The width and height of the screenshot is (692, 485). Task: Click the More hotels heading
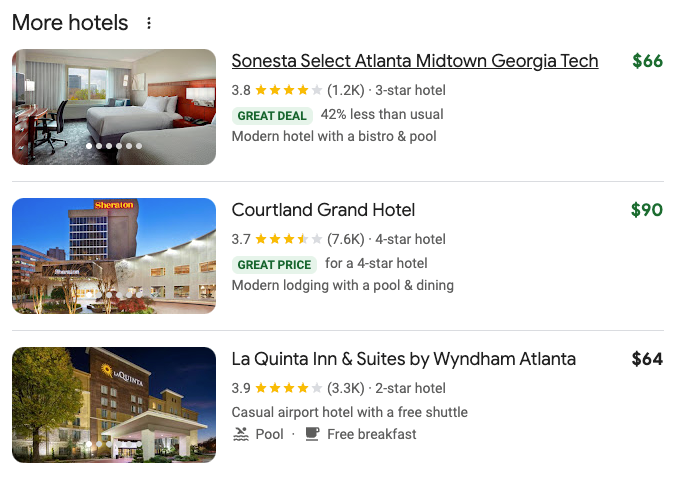pyautogui.click(x=70, y=23)
